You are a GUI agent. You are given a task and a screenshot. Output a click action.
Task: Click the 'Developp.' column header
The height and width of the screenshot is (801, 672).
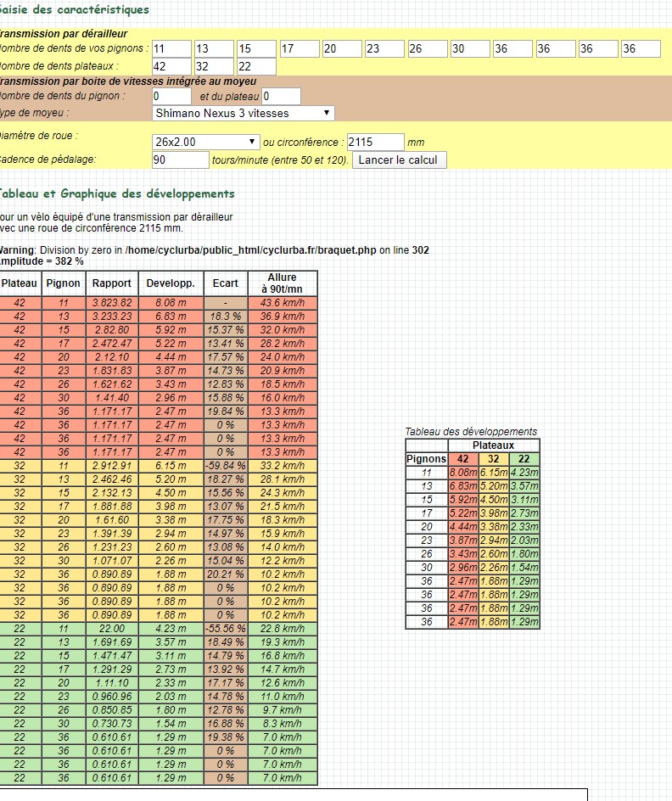pos(171,283)
